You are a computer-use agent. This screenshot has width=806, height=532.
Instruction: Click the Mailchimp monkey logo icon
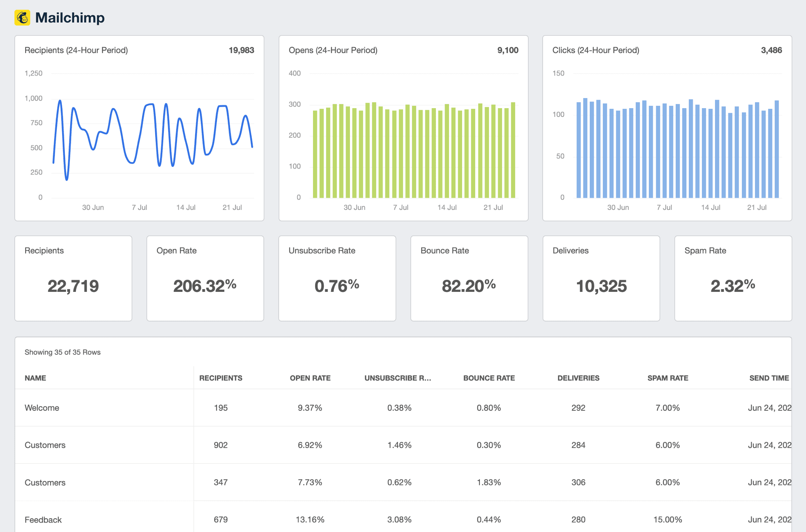pyautogui.click(x=22, y=18)
